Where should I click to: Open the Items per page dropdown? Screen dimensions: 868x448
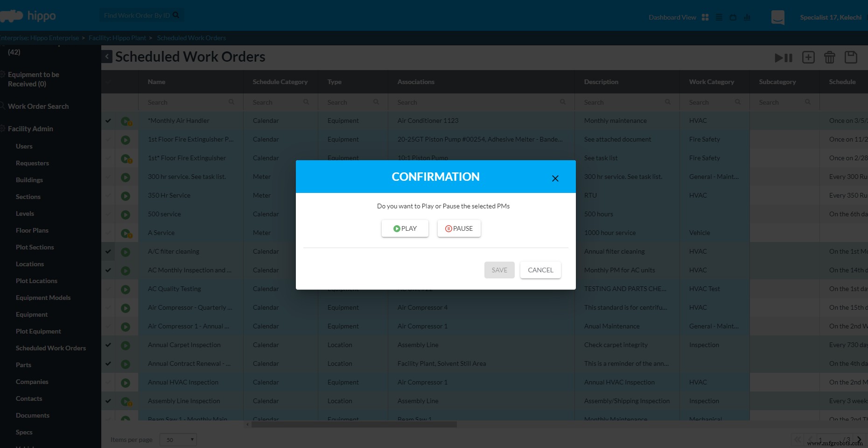[x=178, y=440]
